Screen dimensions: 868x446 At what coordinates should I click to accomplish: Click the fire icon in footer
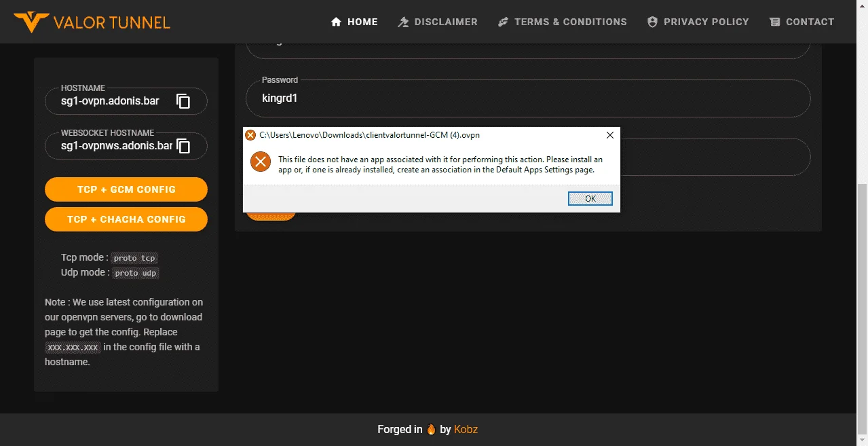[x=431, y=429]
